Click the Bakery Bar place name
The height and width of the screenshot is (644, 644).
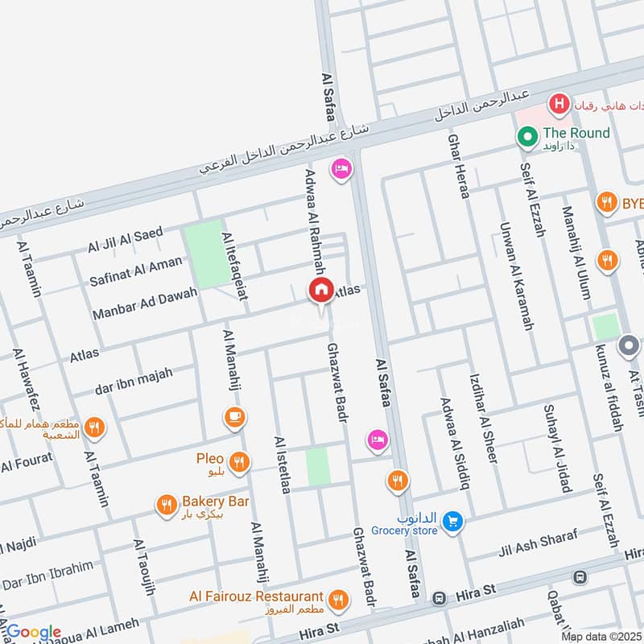pos(216,501)
